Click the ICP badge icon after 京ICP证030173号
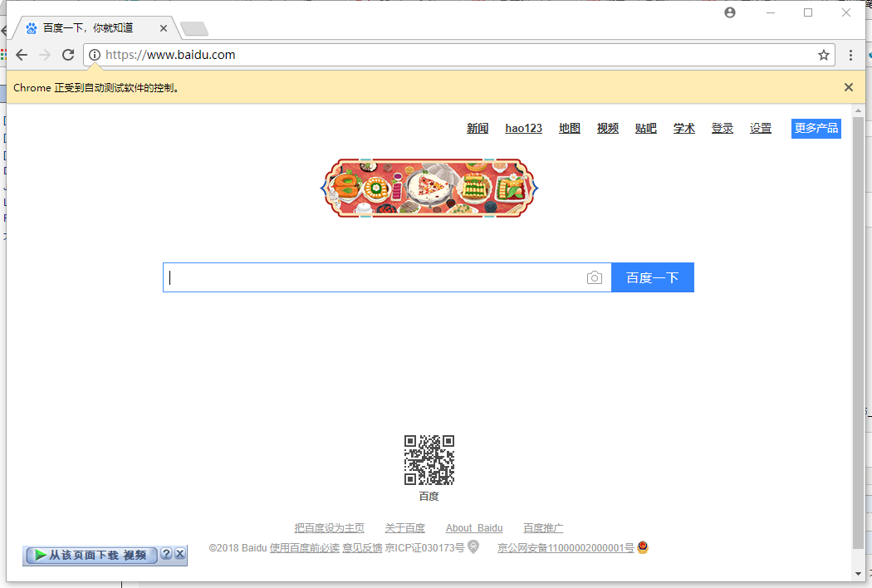The height and width of the screenshot is (588, 872). pyautogui.click(x=473, y=546)
